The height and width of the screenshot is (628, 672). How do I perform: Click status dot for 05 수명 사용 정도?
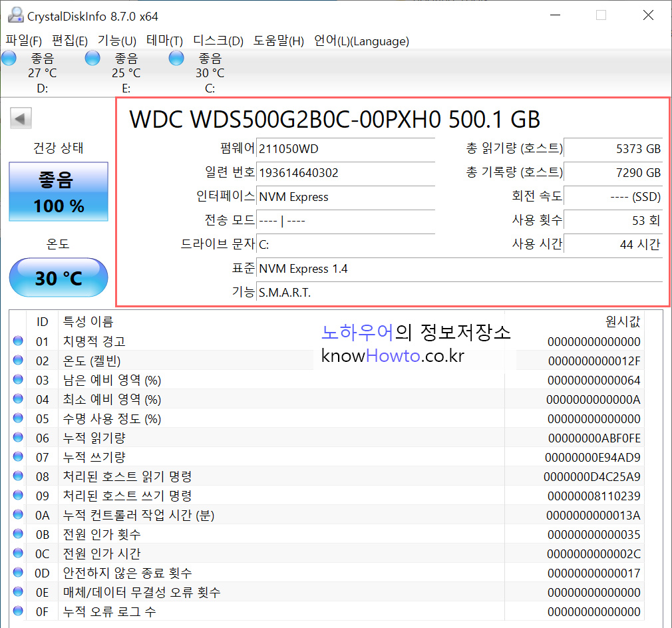click(18, 418)
